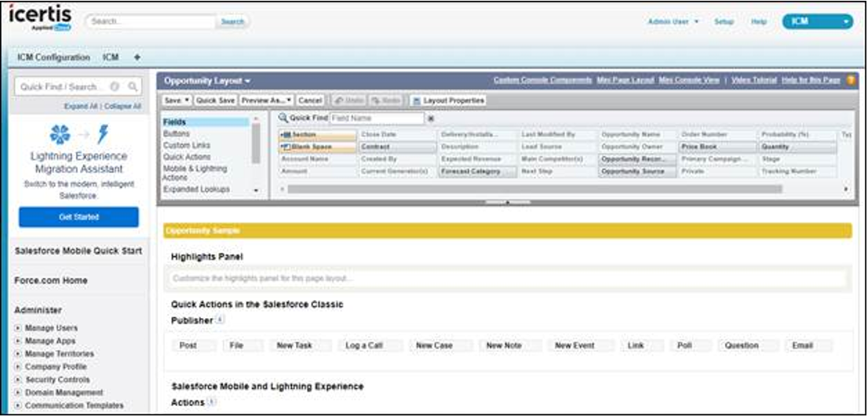Click the Field Name quick find input
868x417 pixels.
[x=377, y=118]
